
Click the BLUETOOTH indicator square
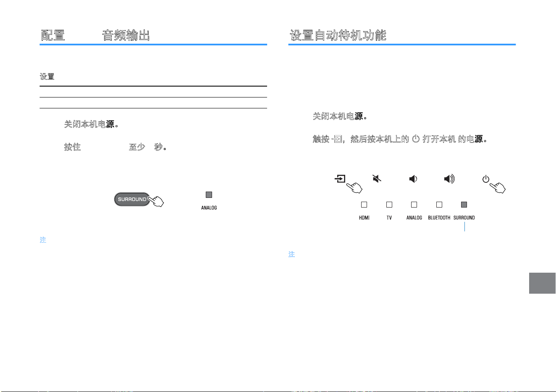click(439, 205)
